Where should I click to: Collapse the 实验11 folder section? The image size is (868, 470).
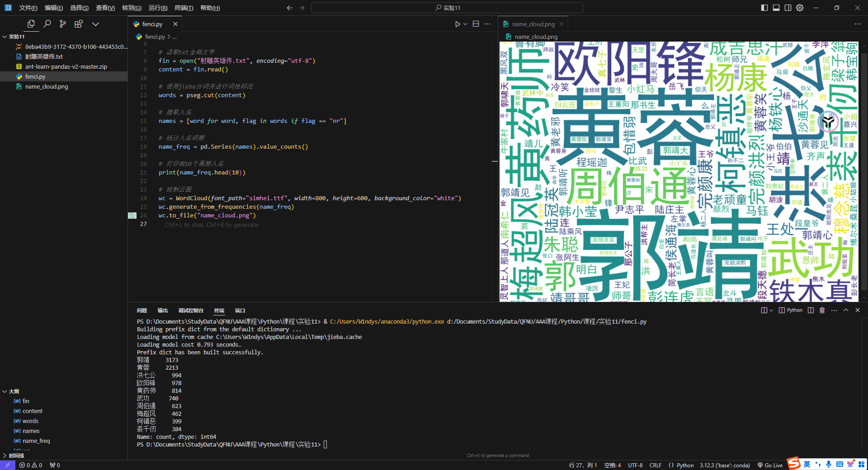tap(64, 37)
